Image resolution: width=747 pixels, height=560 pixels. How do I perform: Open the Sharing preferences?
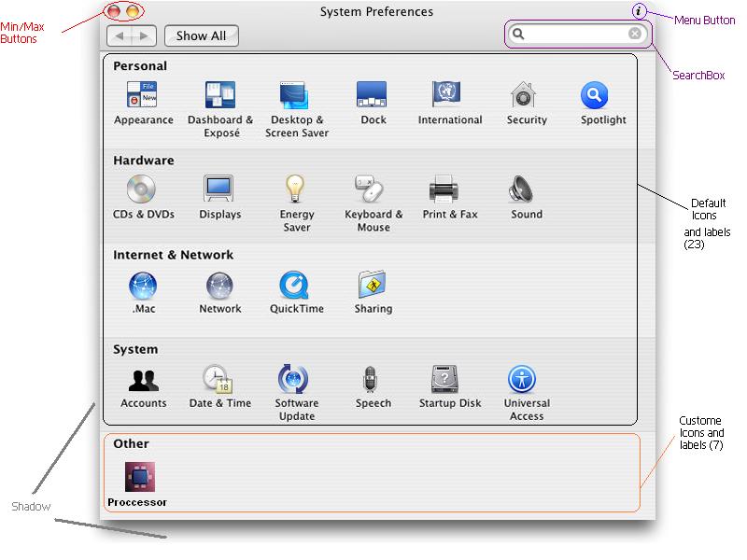tap(373, 292)
